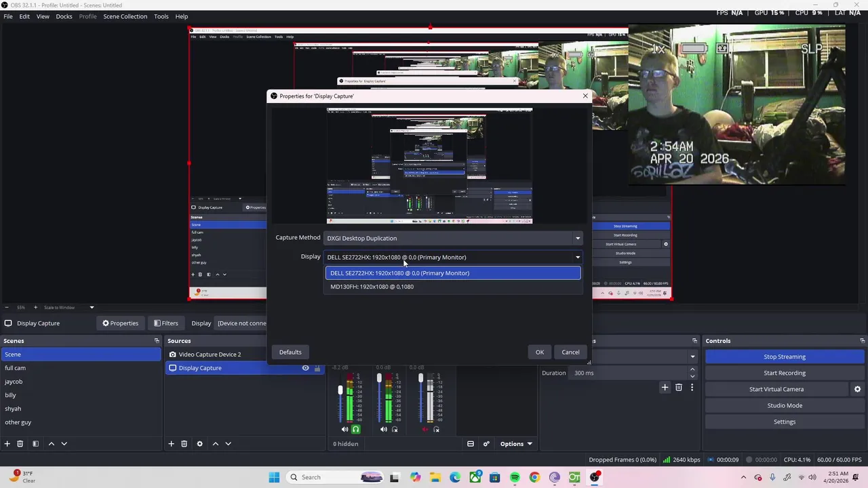Show hidden system tray icons chevron

coord(743,477)
